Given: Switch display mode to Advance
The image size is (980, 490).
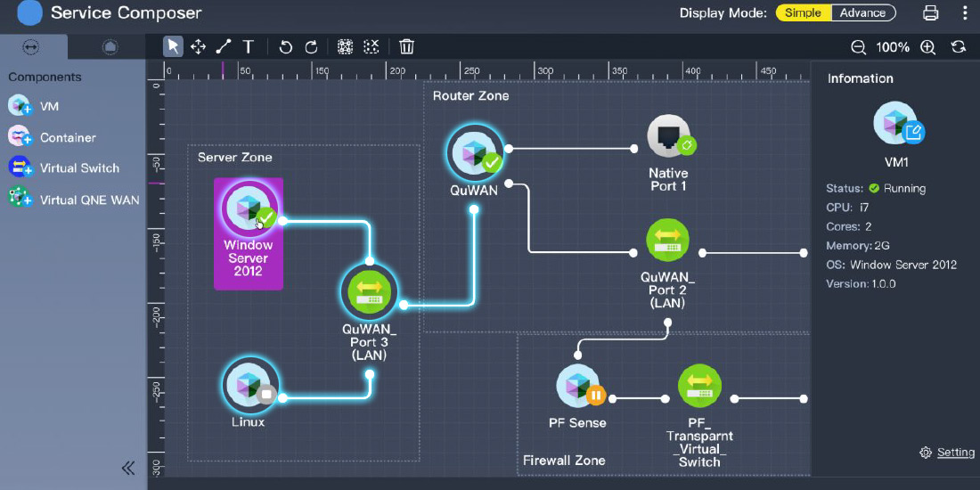Looking at the screenshot, I should pyautogui.click(x=862, y=12).
